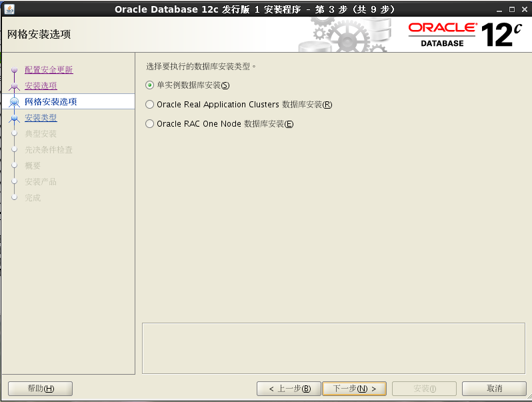Jump to the 安装类型 step link
Viewport: 532px width, 402px height.
click(x=41, y=117)
